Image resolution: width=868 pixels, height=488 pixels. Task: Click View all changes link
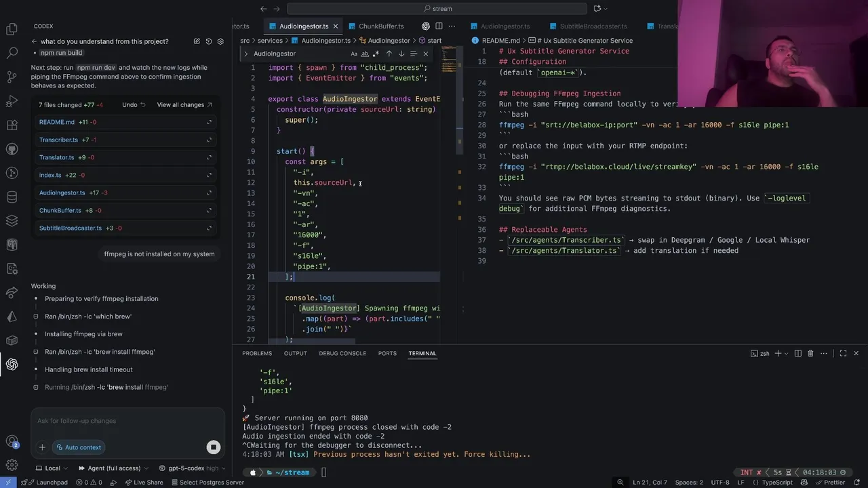click(184, 105)
